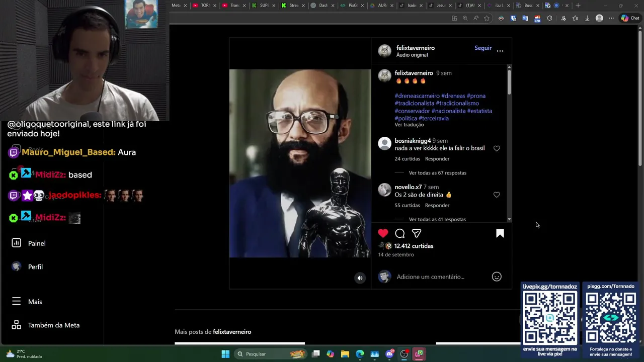Click felixtaverneiro avatar in post header
644x362 pixels.
click(x=385, y=51)
